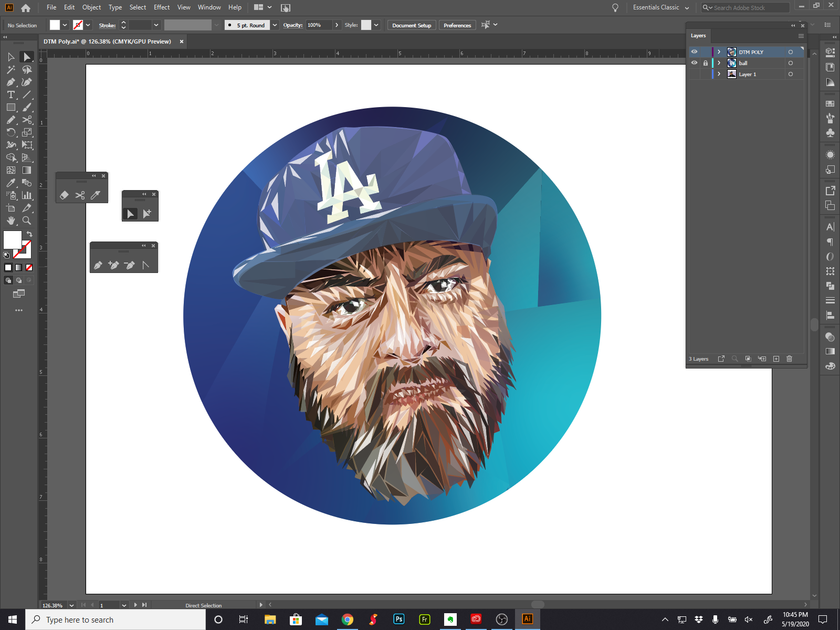Select the Lasso tool
Viewport: 840px width, 630px height.
(27, 69)
